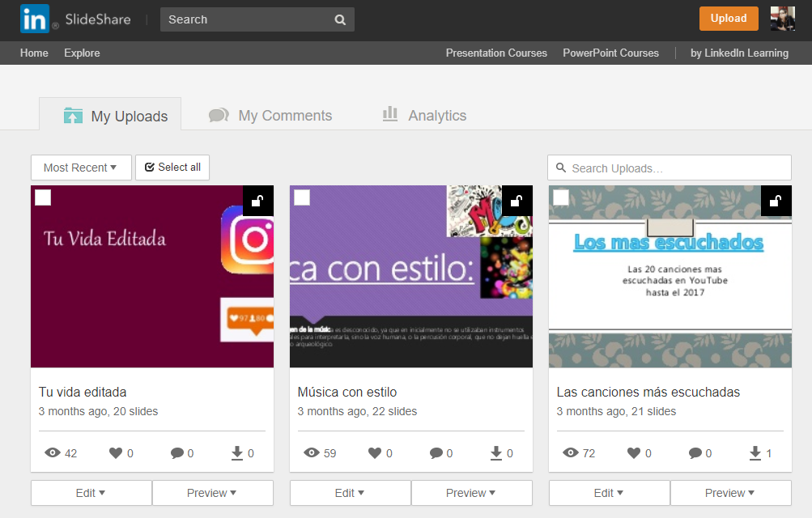Open Preview dropdown for Las canciones más escuchadas
The width and height of the screenshot is (812, 518).
[730, 493]
